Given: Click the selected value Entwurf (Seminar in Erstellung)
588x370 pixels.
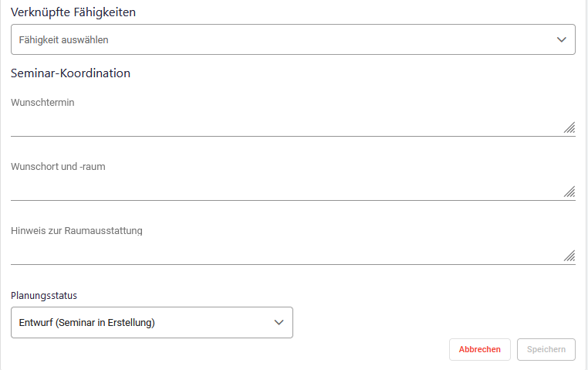Looking at the screenshot, I should click(x=87, y=322).
